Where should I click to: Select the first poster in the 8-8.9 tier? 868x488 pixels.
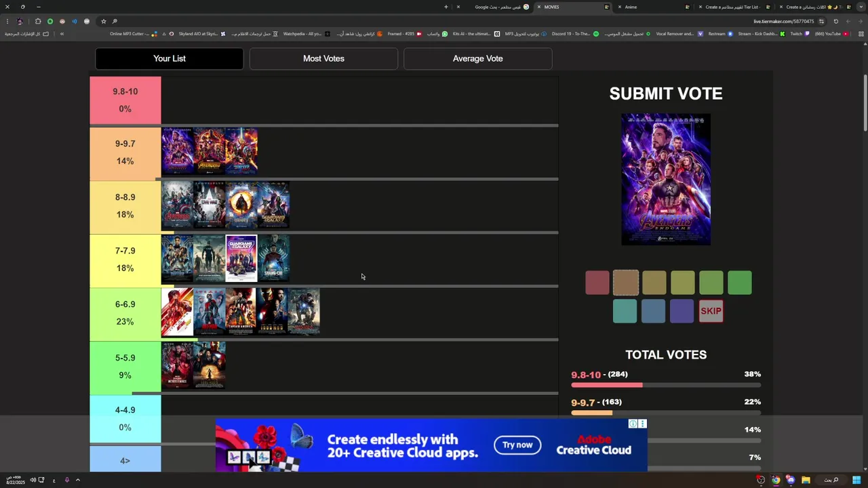(177, 205)
